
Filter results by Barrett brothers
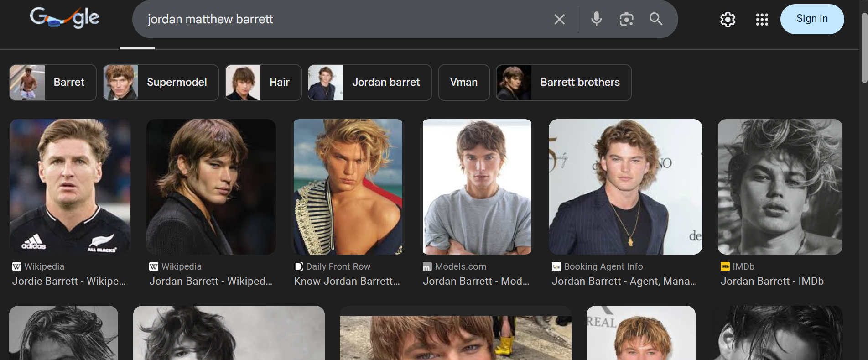(563, 83)
